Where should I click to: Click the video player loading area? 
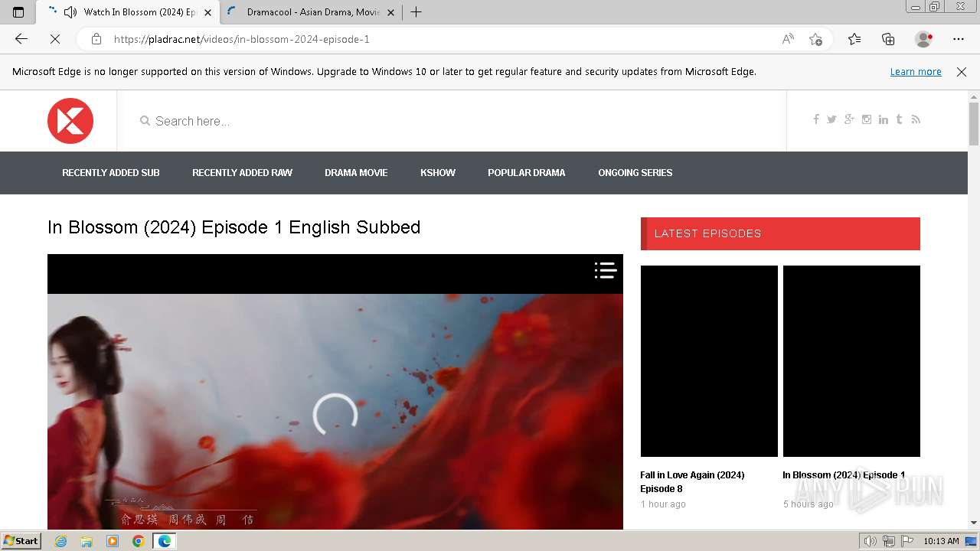coord(335,414)
